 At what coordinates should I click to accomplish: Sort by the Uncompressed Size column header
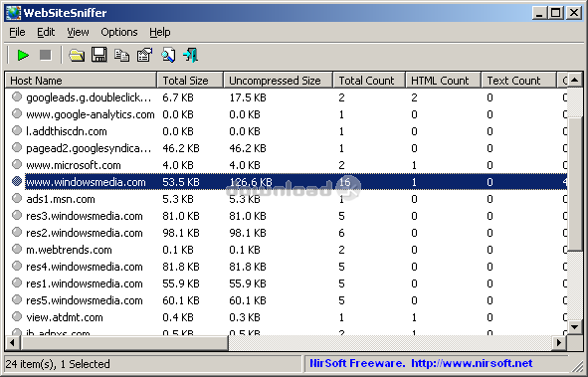(x=278, y=81)
